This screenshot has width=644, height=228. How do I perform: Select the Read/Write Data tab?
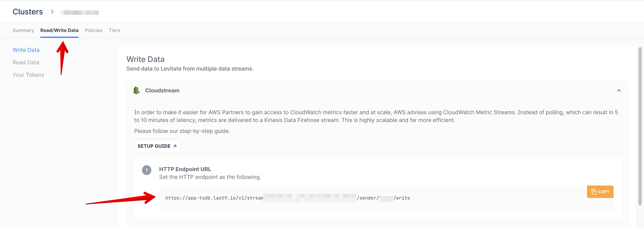(x=59, y=30)
